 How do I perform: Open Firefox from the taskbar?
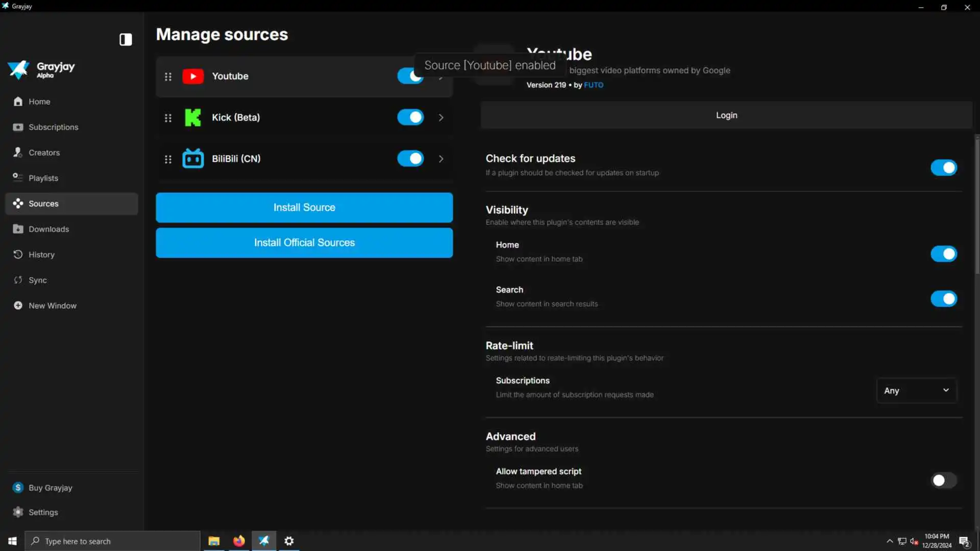(239, 541)
